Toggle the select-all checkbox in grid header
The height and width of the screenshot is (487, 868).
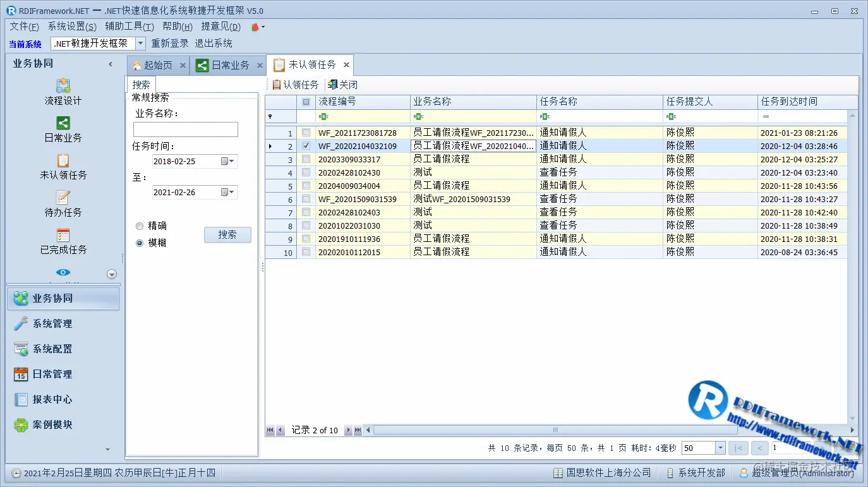point(306,102)
